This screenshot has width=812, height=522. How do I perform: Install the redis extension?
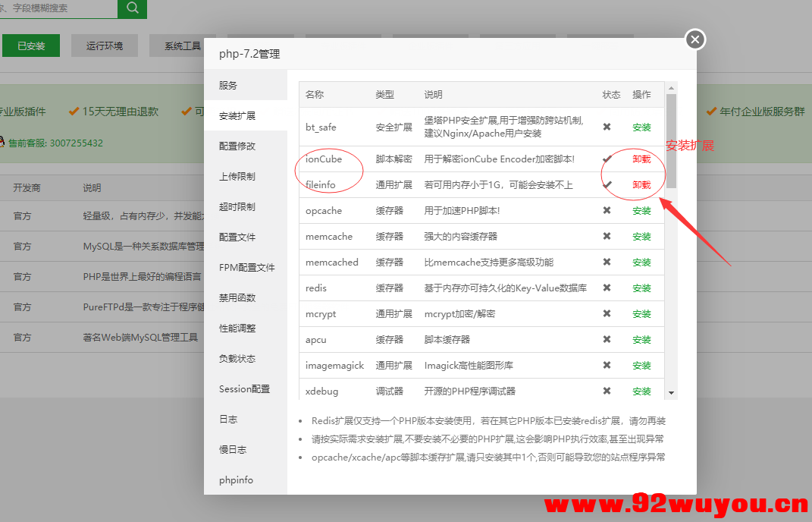(x=641, y=288)
